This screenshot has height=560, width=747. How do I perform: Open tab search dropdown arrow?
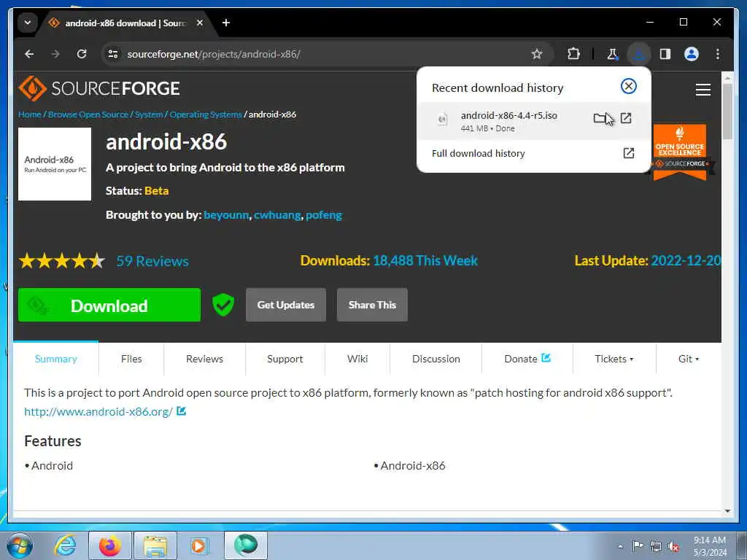[28, 23]
